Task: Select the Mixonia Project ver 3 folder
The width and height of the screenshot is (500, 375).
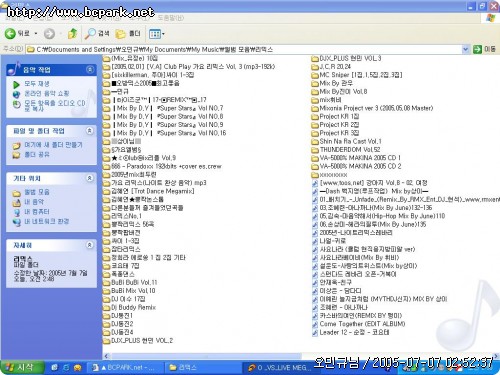Action: click(x=372, y=108)
